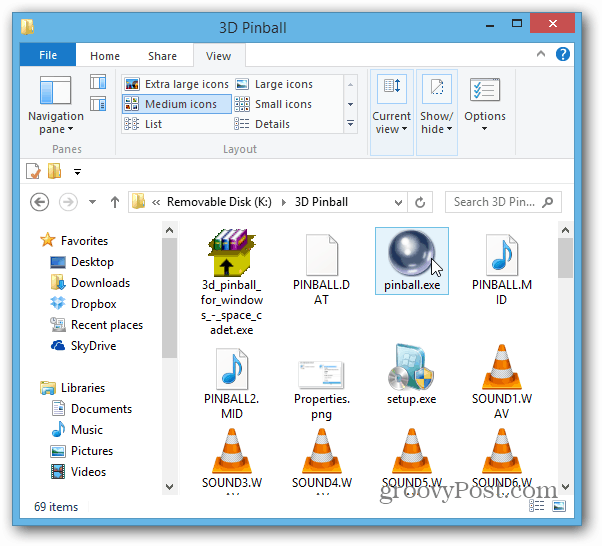The width and height of the screenshot is (602, 546).
Task: Click New folder quick access icon
Action: (x=55, y=171)
